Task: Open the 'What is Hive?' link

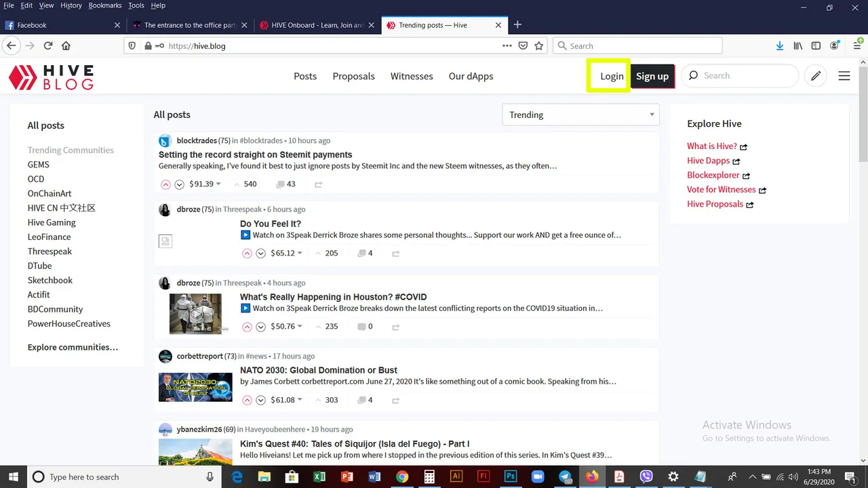Action: (x=712, y=146)
